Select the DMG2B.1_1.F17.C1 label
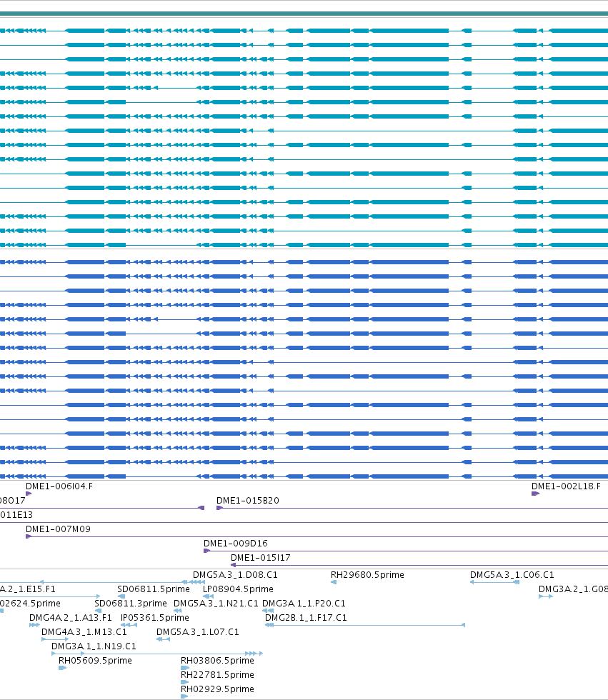Viewport: 608px width, 700px height. point(306,617)
